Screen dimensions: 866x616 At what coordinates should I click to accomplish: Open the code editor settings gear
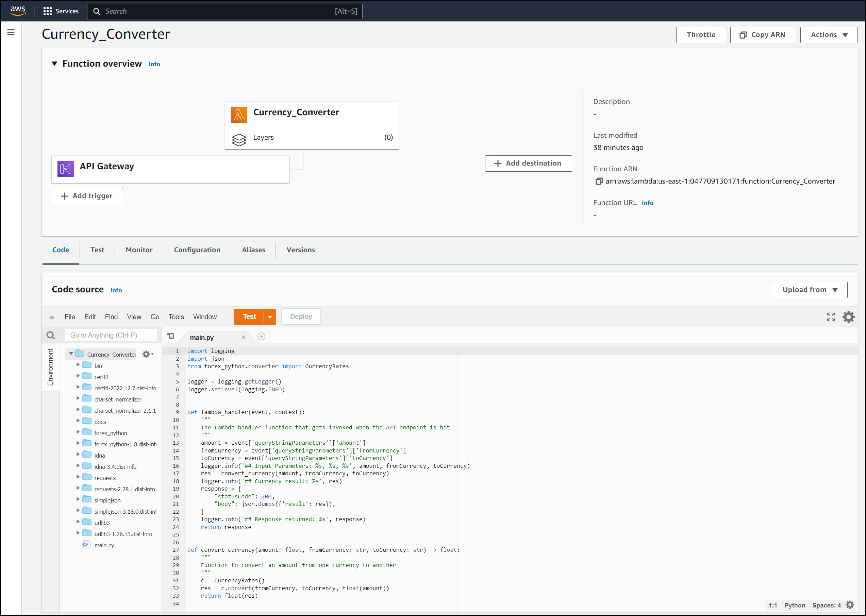pos(849,317)
